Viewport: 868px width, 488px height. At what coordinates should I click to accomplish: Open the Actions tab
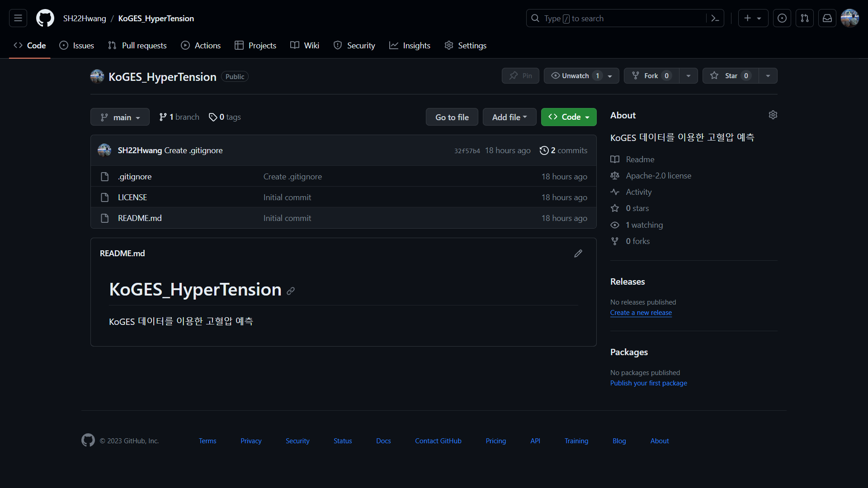[201, 46]
